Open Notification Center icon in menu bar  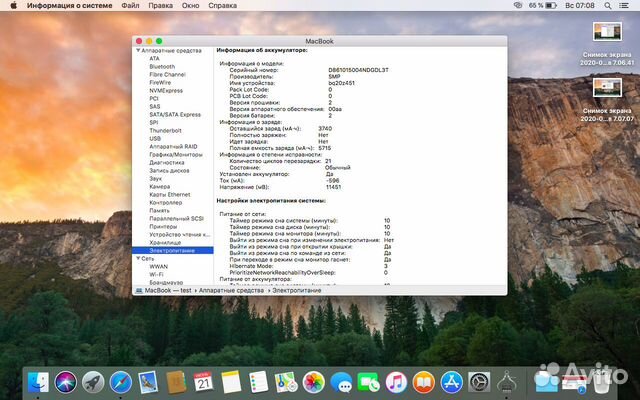coord(624,6)
